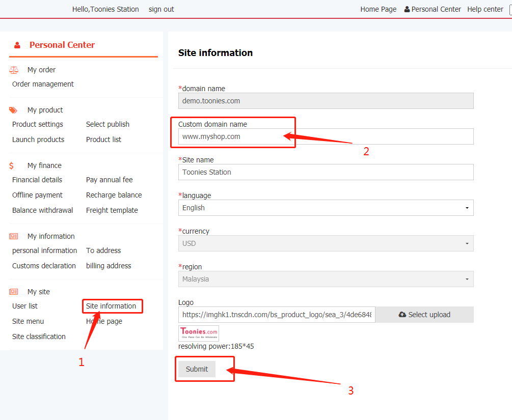This screenshot has width=512, height=420.
Task: Click the dollar icon beside My finance
Action: [x=12, y=165]
